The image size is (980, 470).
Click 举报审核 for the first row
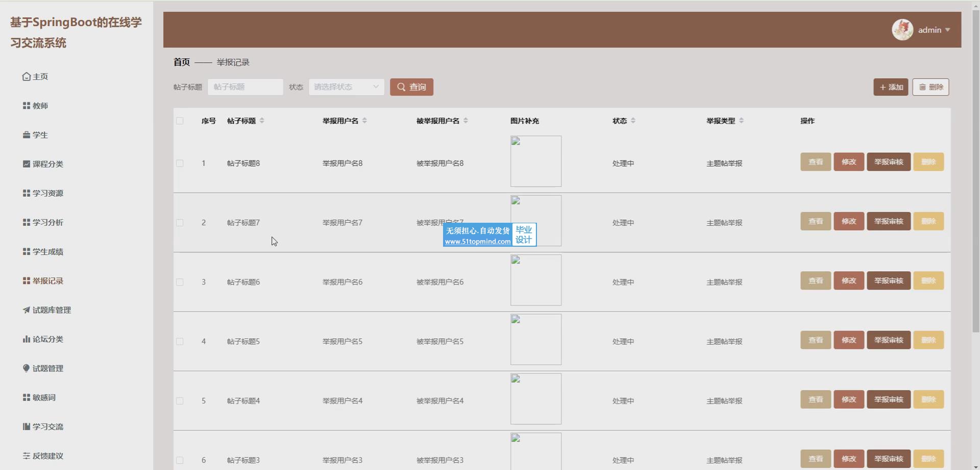tap(888, 162)
